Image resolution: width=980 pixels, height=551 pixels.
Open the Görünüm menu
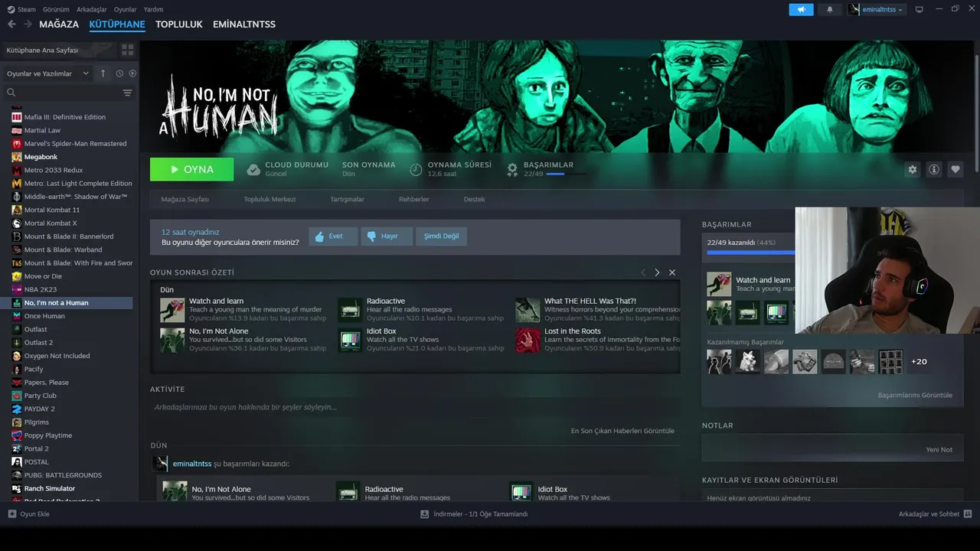click(x=56, y=9)
